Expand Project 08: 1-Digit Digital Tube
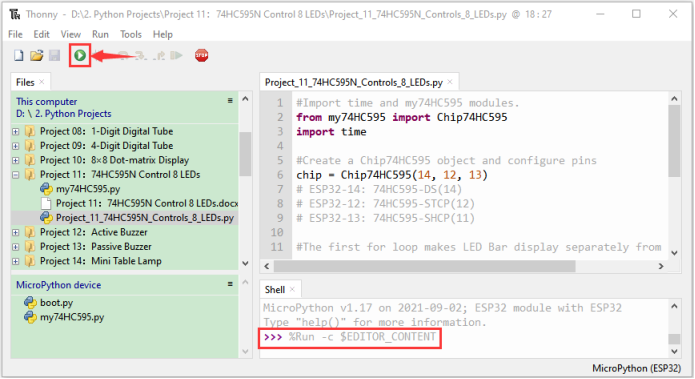 click(x=16, y=132)
